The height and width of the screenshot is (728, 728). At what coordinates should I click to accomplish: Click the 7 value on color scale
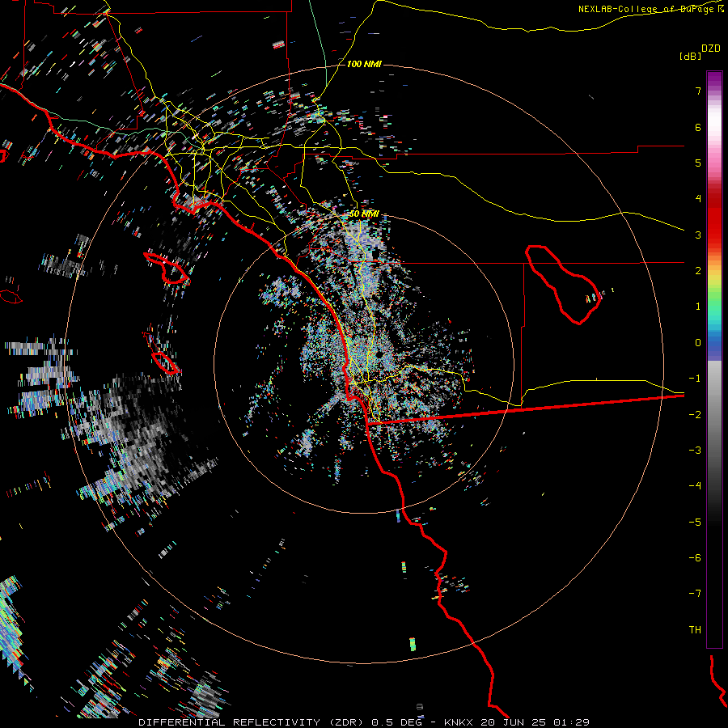[698, 91]
